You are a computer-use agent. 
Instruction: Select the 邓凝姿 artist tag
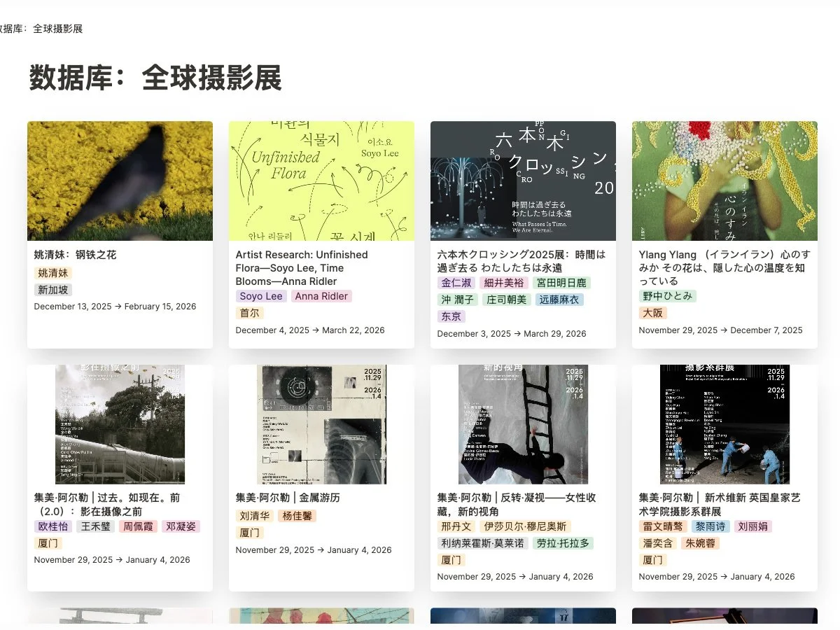pos(181,526)
